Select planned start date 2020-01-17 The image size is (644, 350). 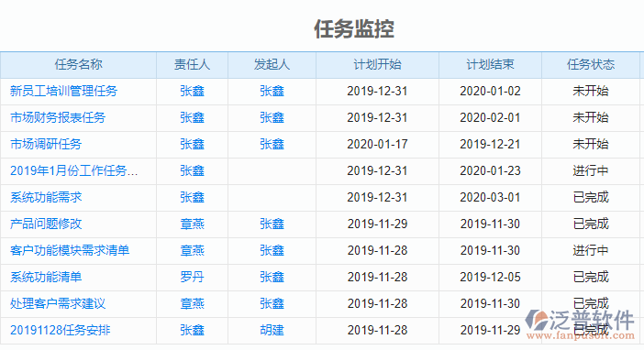coord(377,145)
